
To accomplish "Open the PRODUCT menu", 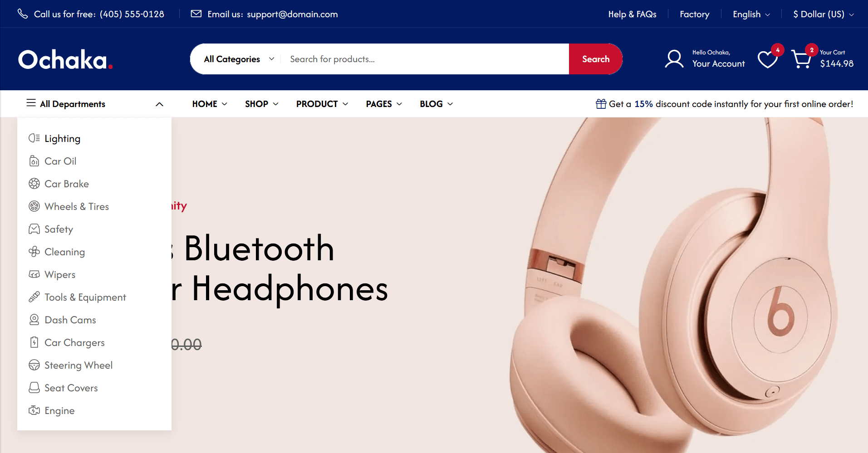I will click(x=322, y=104).
